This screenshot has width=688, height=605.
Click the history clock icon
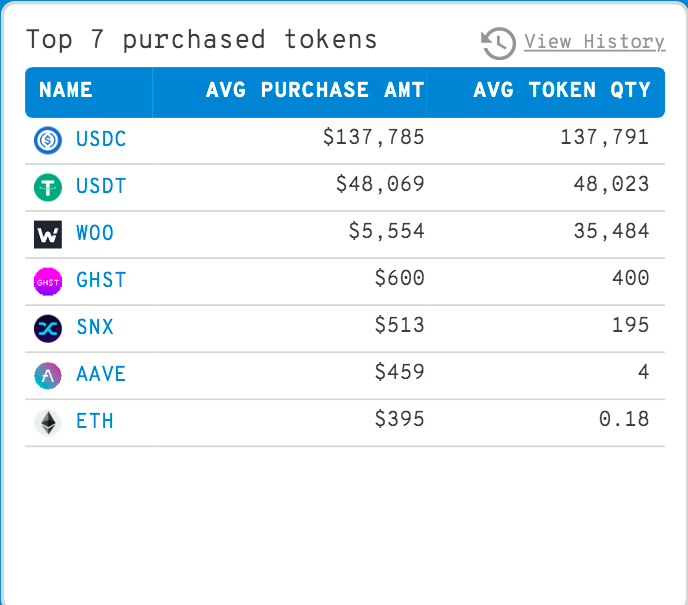tap(498, 43)
